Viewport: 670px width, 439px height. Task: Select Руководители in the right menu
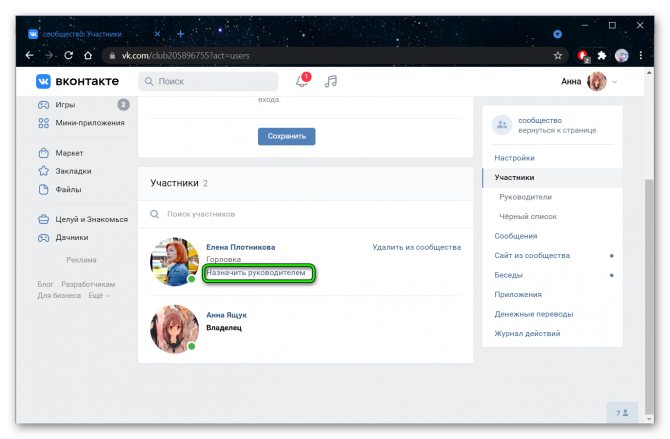click(x=525, y=197)
